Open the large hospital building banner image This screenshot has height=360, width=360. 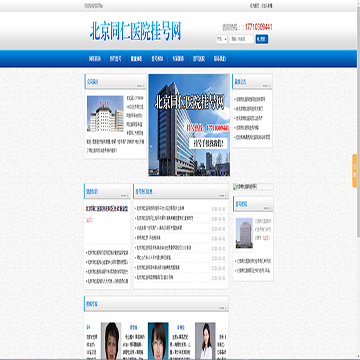(189, 125)
